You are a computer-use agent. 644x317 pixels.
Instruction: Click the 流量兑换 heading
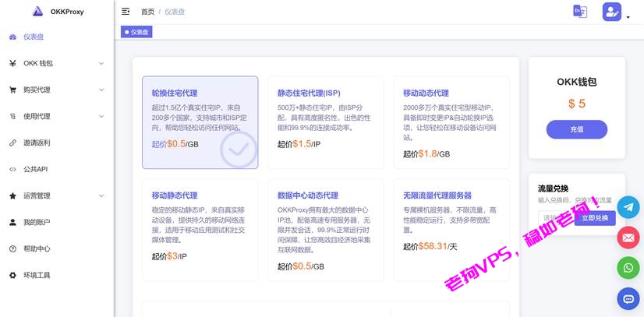click(x=554, y=188)
